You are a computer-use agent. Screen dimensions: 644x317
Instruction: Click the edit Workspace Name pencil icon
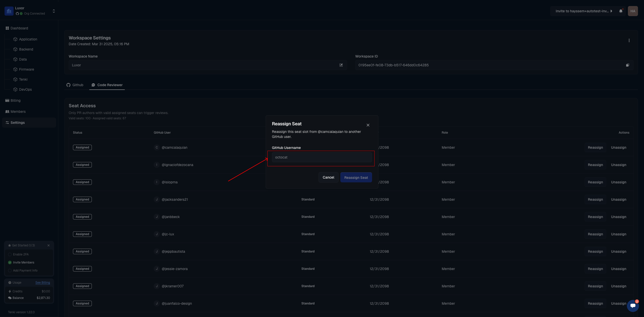341,65
